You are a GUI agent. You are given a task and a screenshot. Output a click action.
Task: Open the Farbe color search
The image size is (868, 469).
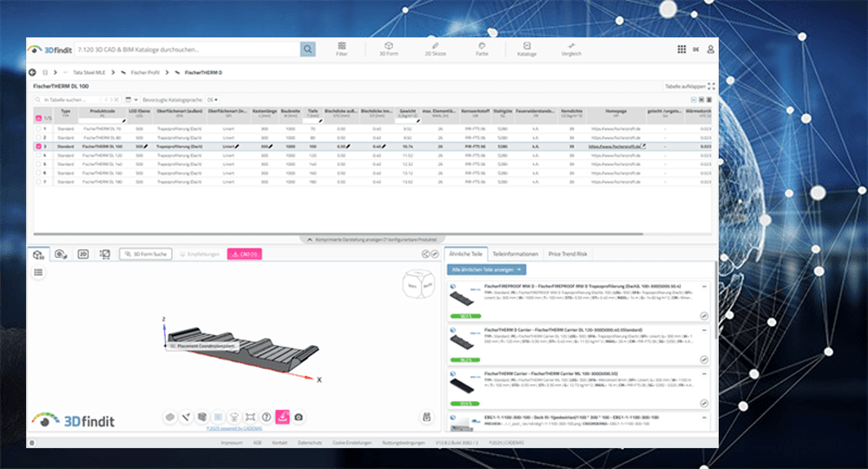click(482, 48)
